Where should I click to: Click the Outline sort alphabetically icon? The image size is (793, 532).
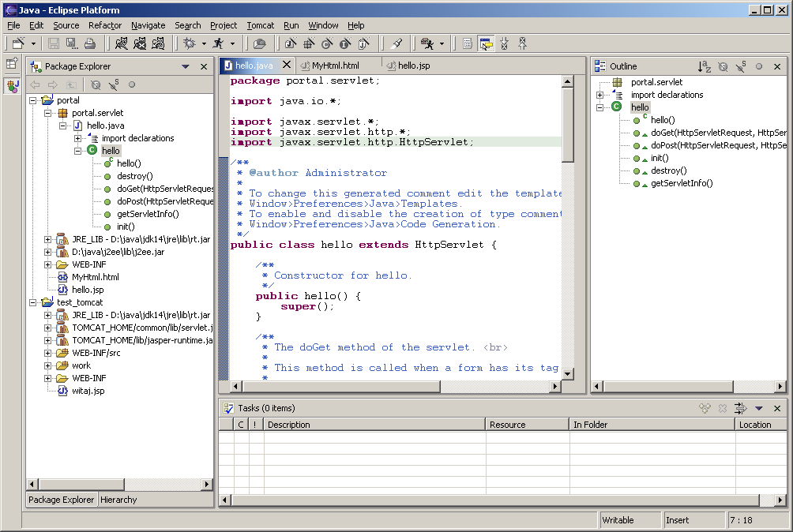(704, 66)
